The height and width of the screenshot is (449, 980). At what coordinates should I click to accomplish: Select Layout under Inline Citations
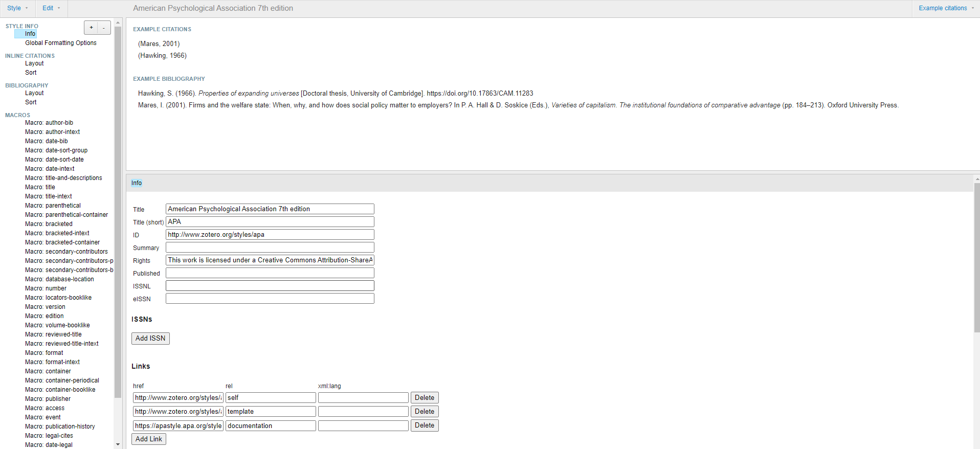point(34,63)
